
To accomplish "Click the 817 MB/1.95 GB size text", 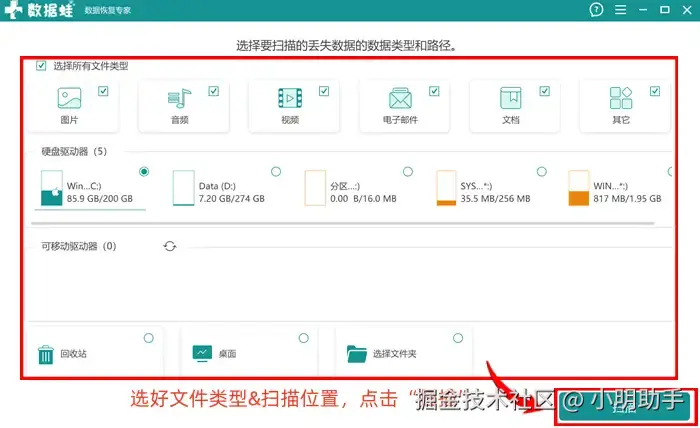I will click(x=627, y=199).
